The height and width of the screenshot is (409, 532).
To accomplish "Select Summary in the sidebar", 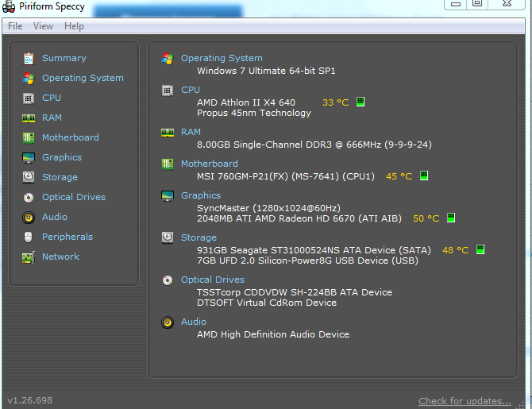I will click(x=64, y=59).
